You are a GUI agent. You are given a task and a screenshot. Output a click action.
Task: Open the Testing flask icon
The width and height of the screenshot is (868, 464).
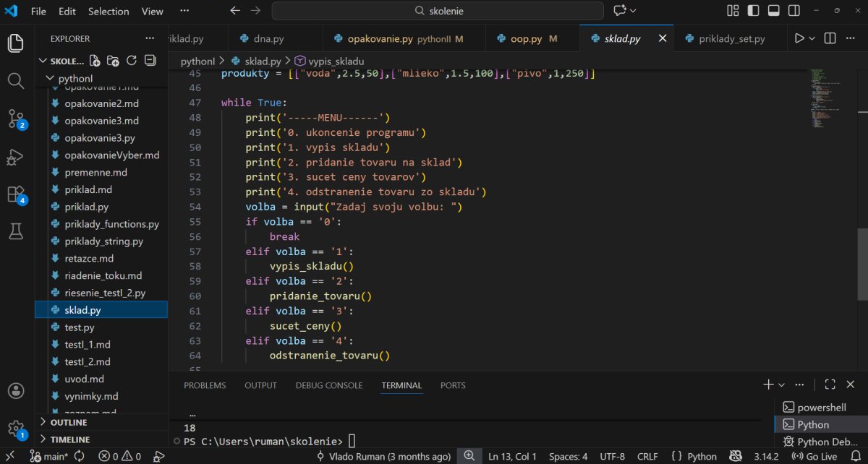pos(16,231)
